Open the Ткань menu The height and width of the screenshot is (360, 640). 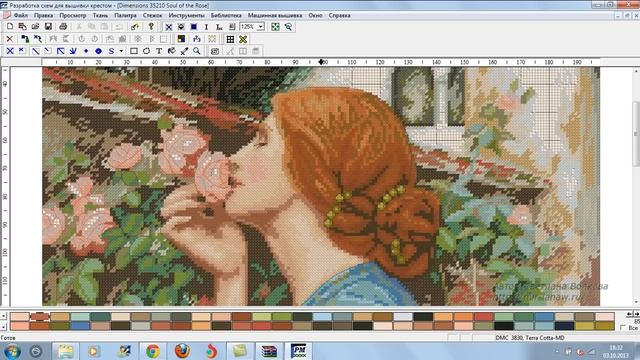(x=100, y=16)
